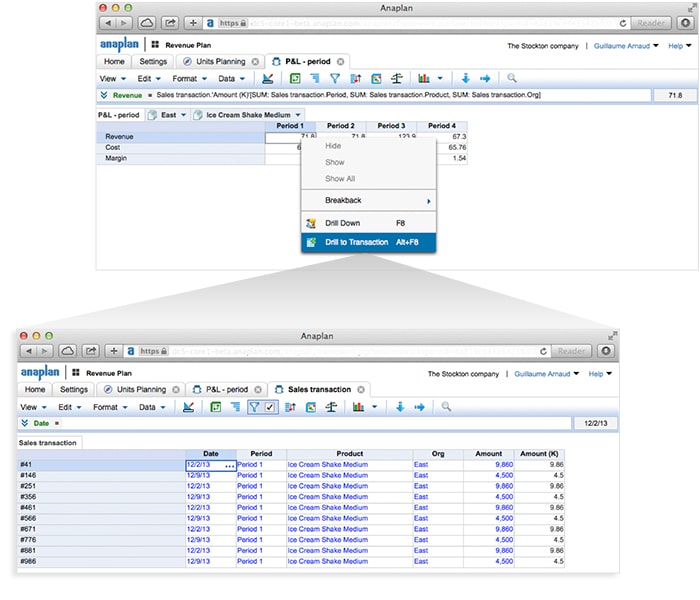The image size is (700, 600).
Task: Select the Amount (K) column header
Action: [539, 454]
